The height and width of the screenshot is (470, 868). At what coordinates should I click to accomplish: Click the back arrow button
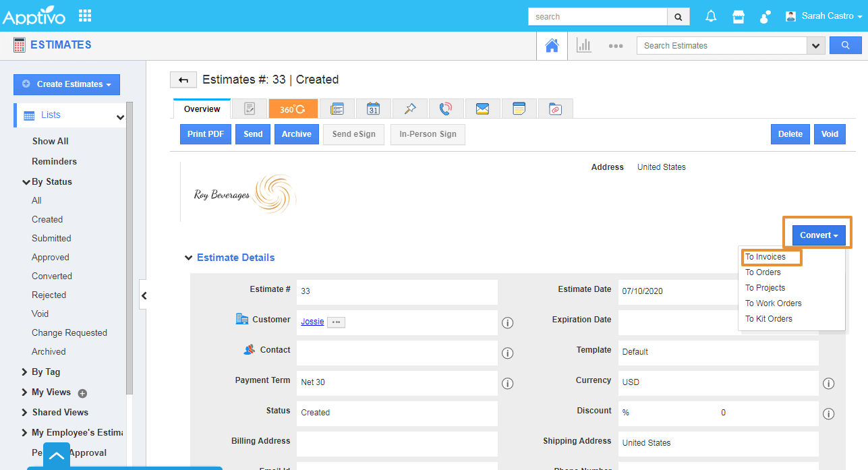click(183, 80)
